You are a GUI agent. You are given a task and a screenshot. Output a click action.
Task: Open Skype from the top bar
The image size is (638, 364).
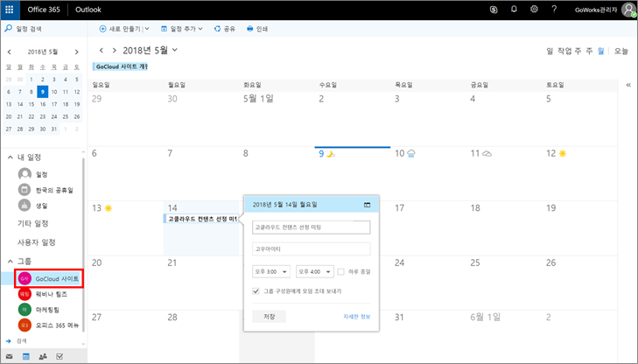click(494, 10)
